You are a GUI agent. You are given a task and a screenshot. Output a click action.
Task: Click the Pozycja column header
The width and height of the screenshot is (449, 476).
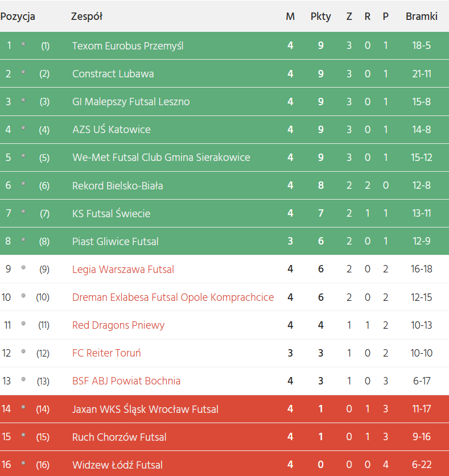click(18, 16)
